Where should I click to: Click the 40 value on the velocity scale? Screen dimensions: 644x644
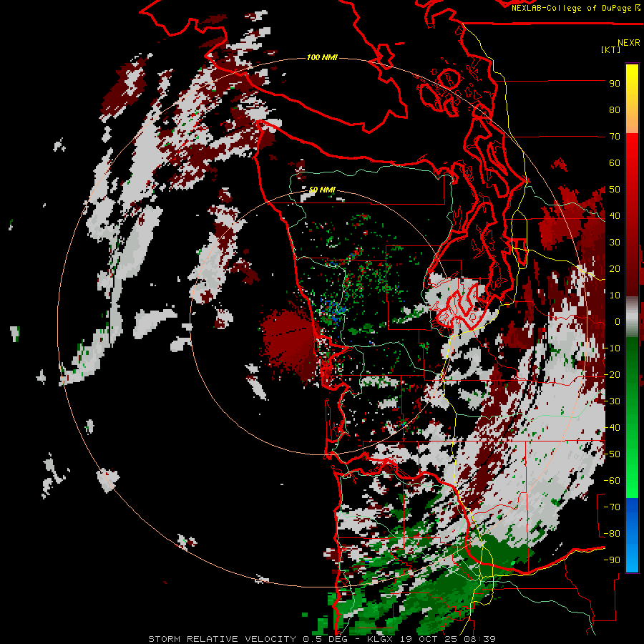(x=615, y=216)
